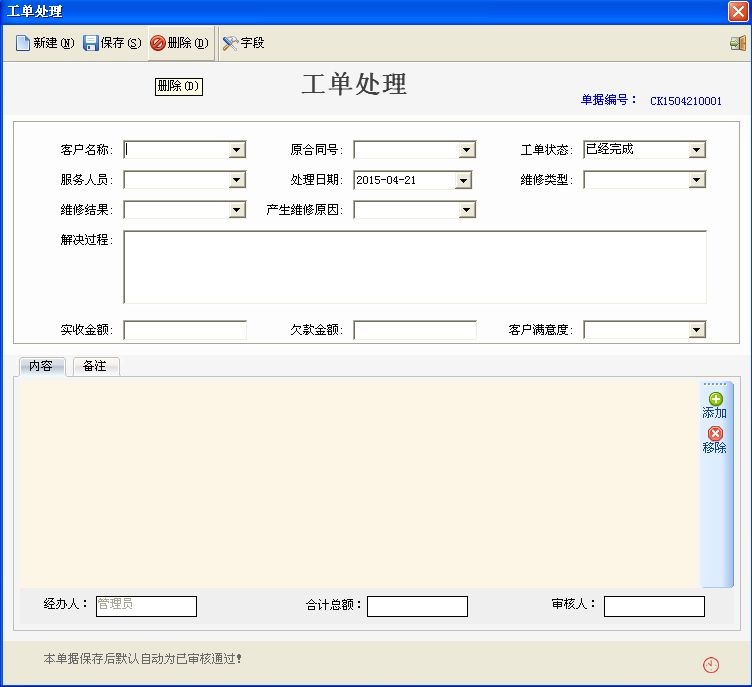Screen dimensions: 752x687
Task: Click the 实收金额 input field
Action: pos(185,330)
